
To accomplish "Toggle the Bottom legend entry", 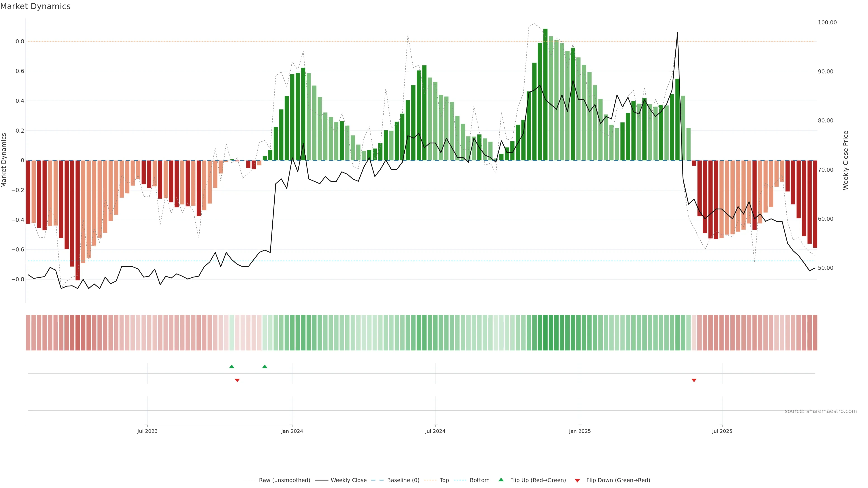I will coord(479,480).
